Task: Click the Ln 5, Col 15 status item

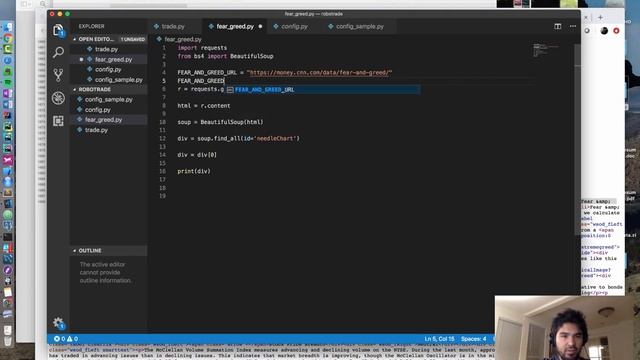Action: click(439, 339)
